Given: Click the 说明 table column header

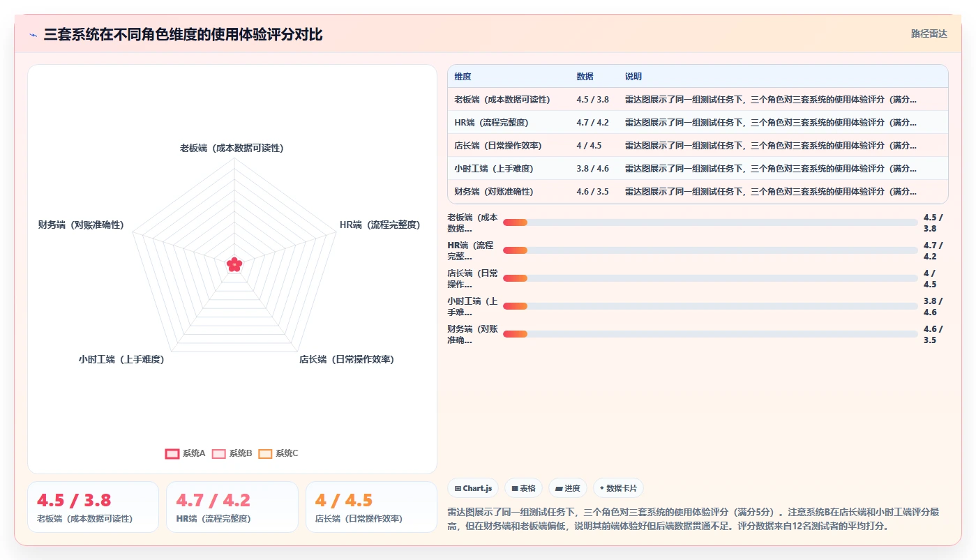Looking at the screenshot, I should click(x=633, y=76).
